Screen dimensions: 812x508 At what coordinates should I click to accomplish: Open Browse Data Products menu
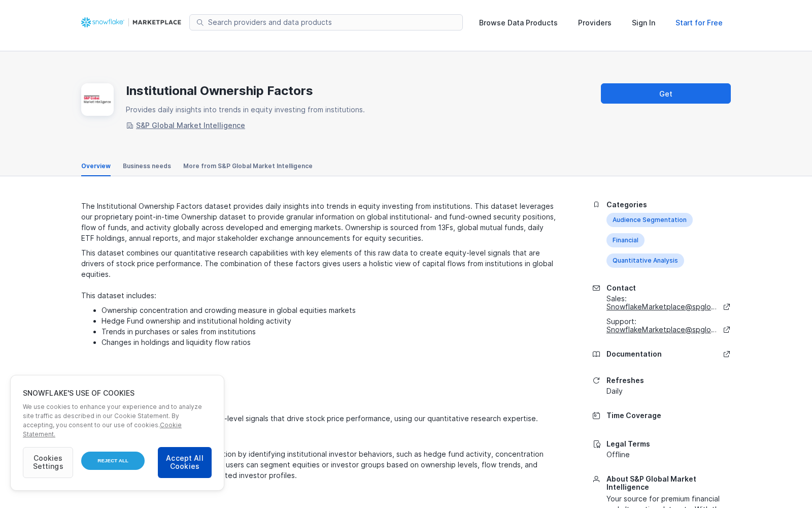click(x=518, y=23)
